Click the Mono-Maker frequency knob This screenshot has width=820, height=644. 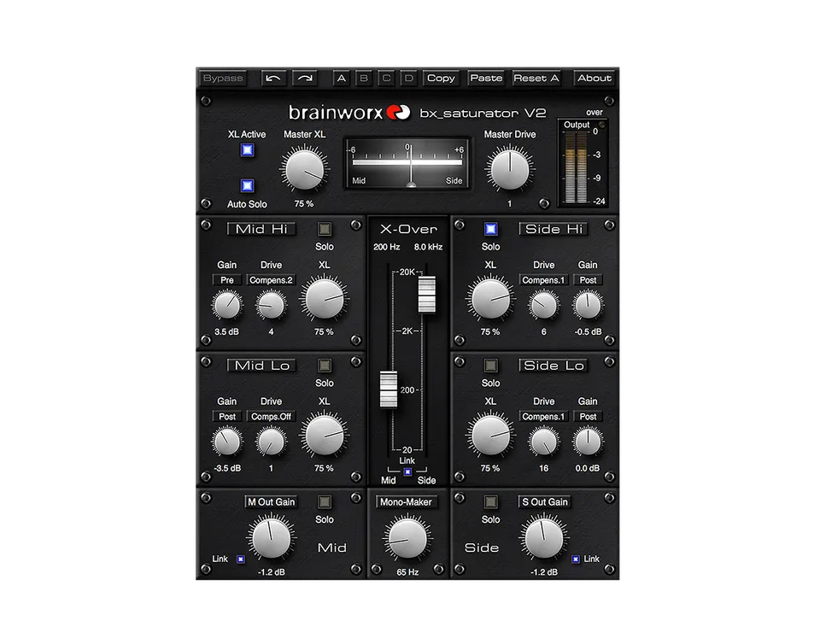point(407,539)
